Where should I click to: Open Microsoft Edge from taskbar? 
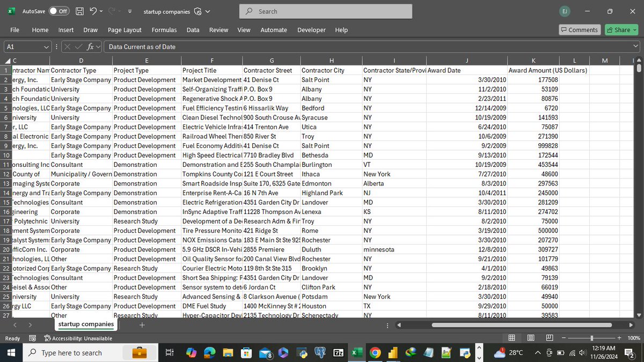(210, 352)
